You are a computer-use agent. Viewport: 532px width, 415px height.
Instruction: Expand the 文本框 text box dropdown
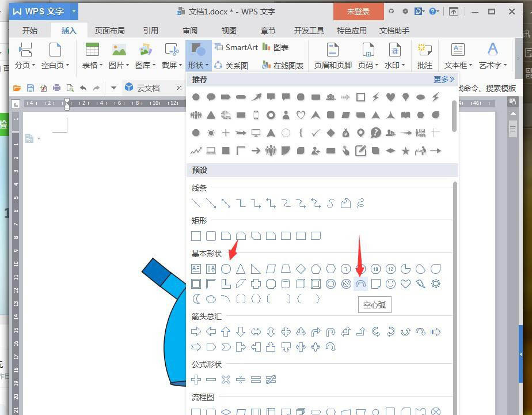[x=458, y=56]
